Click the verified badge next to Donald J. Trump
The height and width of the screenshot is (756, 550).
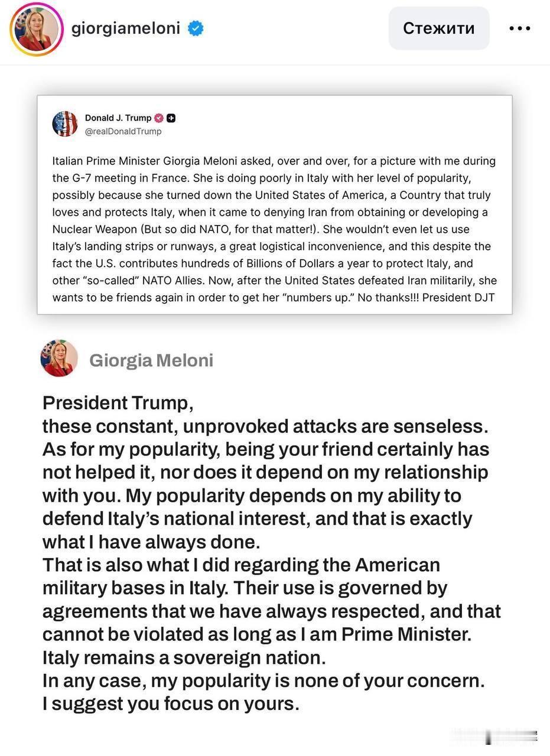click(x=159, y=118)
